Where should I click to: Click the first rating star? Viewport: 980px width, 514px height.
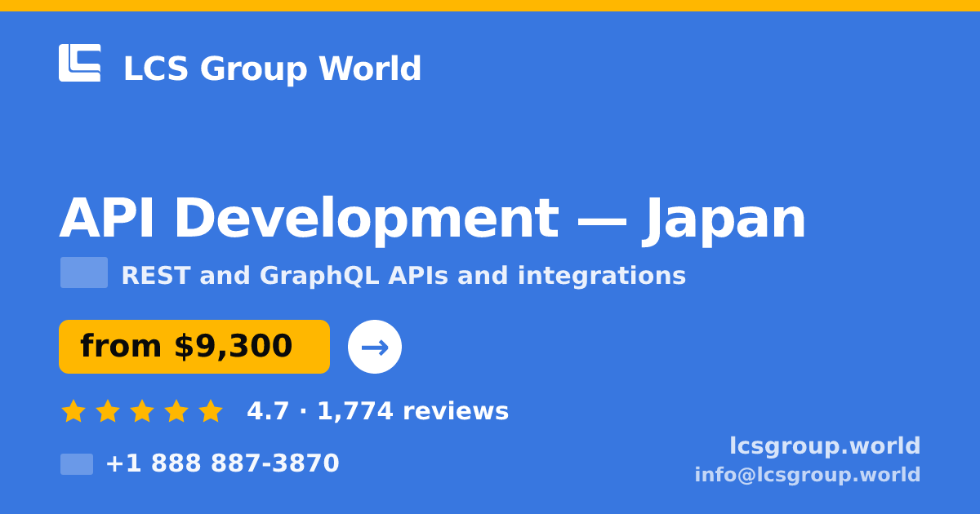click(73, 410)
